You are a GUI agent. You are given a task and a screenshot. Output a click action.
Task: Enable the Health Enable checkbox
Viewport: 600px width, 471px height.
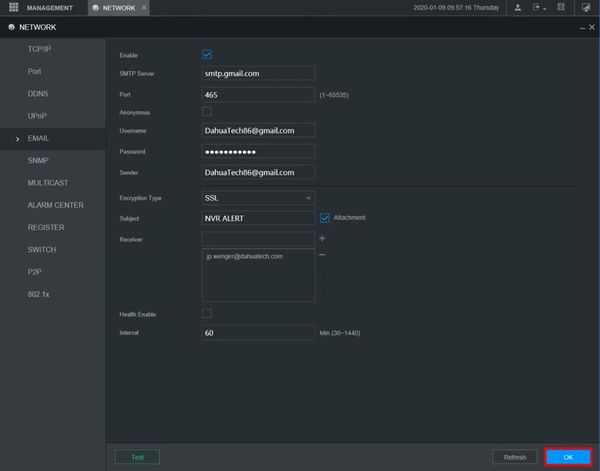tap(207, 314)
